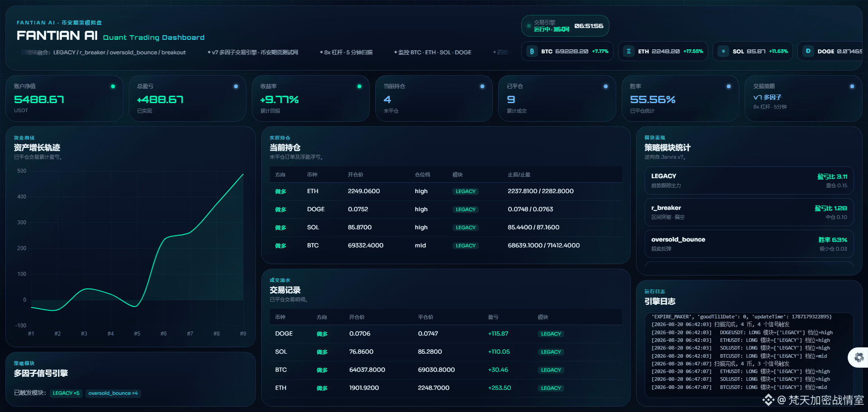Click the BTC 69228.20 price ticker pill
The width and height of the screenshot is (868, 412).
point(567,51)
